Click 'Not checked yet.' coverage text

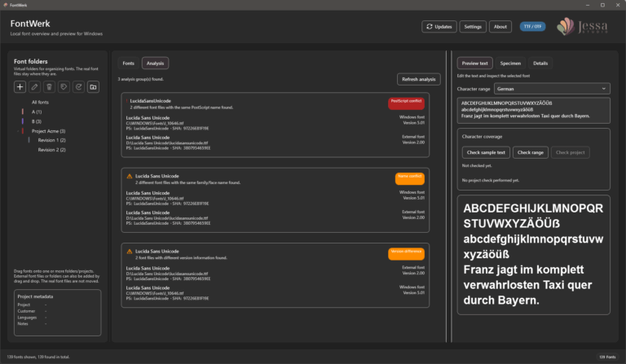tap(477, 165)
